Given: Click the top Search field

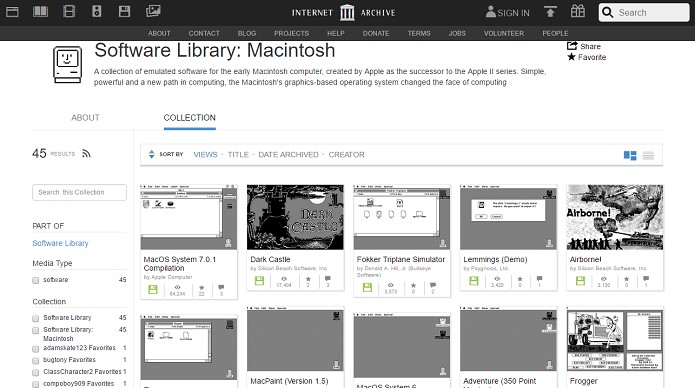Looking at the screenshot, I should pyautogui.click(x=644, y=12).
